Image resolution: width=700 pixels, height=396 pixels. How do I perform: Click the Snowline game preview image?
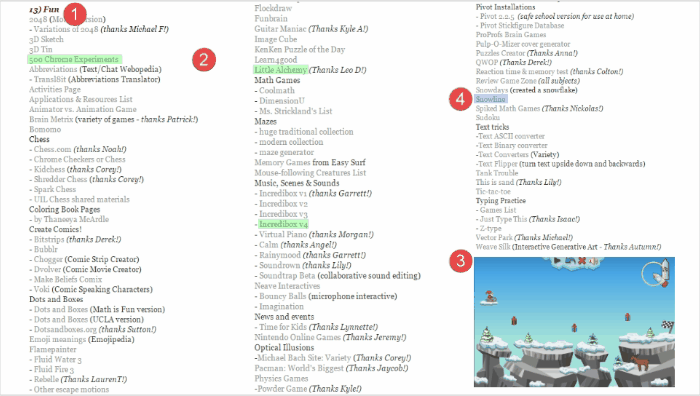(x=575, y=321)
